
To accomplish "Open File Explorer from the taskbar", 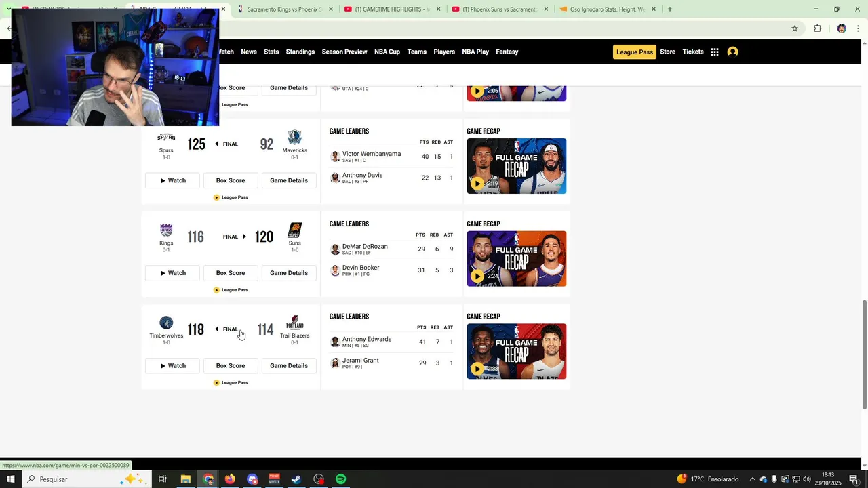I will pyautogui.click(x=185, y=479).
